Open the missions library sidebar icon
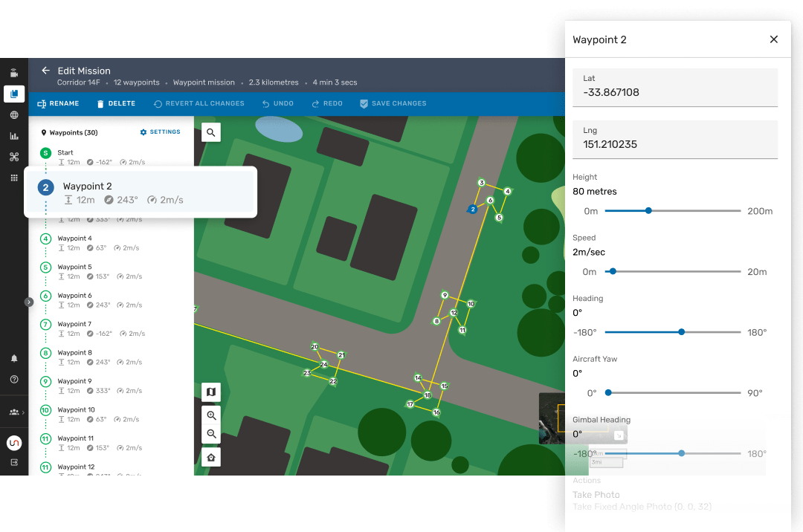Image resolution: width=803 pixels, height=532 pixels. coord(14,94)
